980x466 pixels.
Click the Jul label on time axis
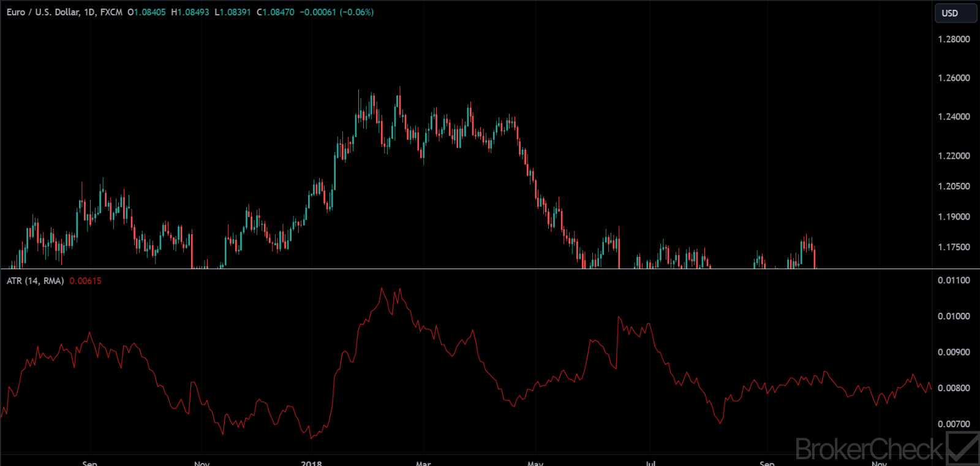pyautogui.click(x=650, y=463)
